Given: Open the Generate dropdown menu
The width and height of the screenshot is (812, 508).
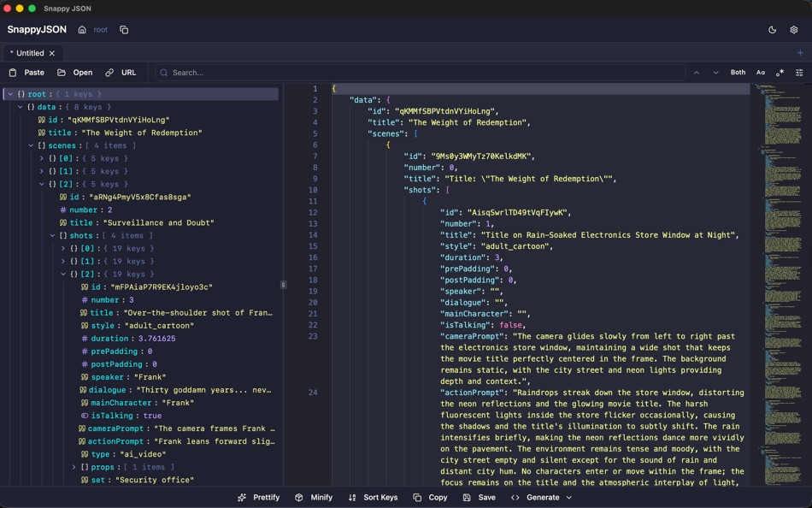Looking at the screenshot, I should point(541,497).
